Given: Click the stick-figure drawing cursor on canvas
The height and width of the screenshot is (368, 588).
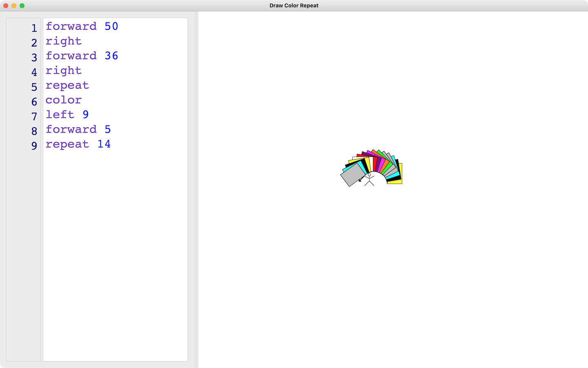Looking at the screenshot, I should click(x=369, y=180).
